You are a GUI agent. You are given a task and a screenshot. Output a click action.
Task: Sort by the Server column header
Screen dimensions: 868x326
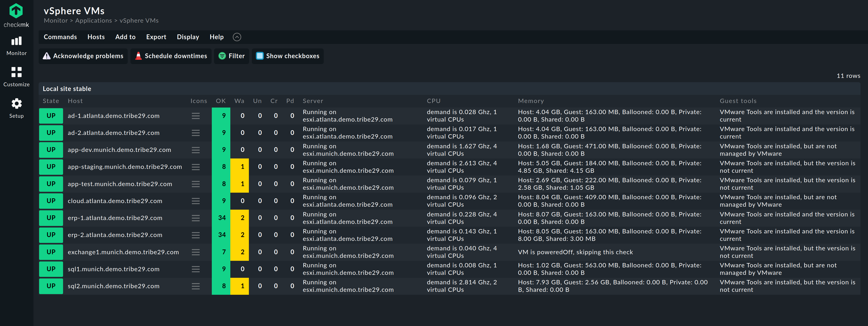pyautogui.click(x=313, y=101)
